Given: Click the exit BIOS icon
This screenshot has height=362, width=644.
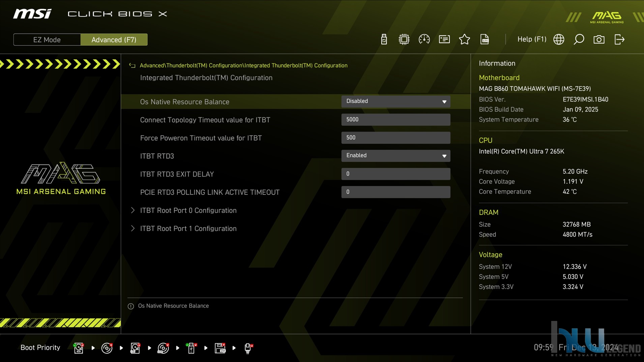Looking at the screenshot, I should 619,39.
